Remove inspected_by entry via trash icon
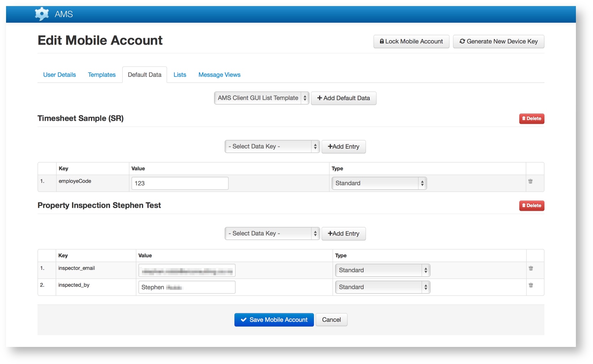The image size is (593, 364). (530, 285)
